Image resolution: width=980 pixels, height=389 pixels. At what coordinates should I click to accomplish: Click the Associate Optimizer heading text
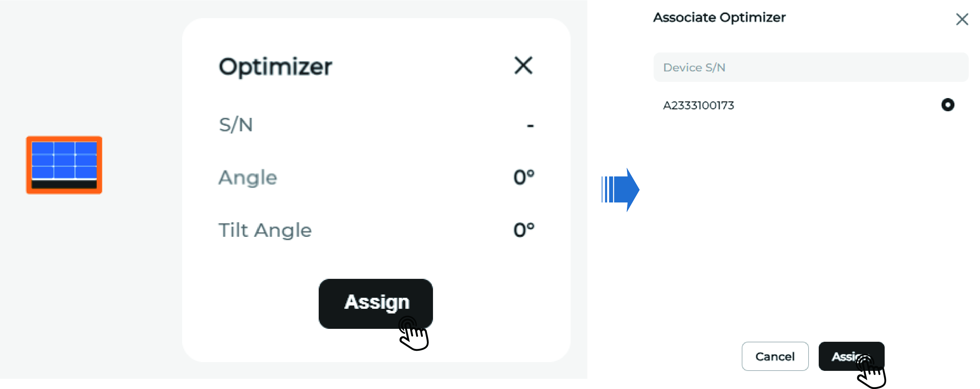pos(719,18)
